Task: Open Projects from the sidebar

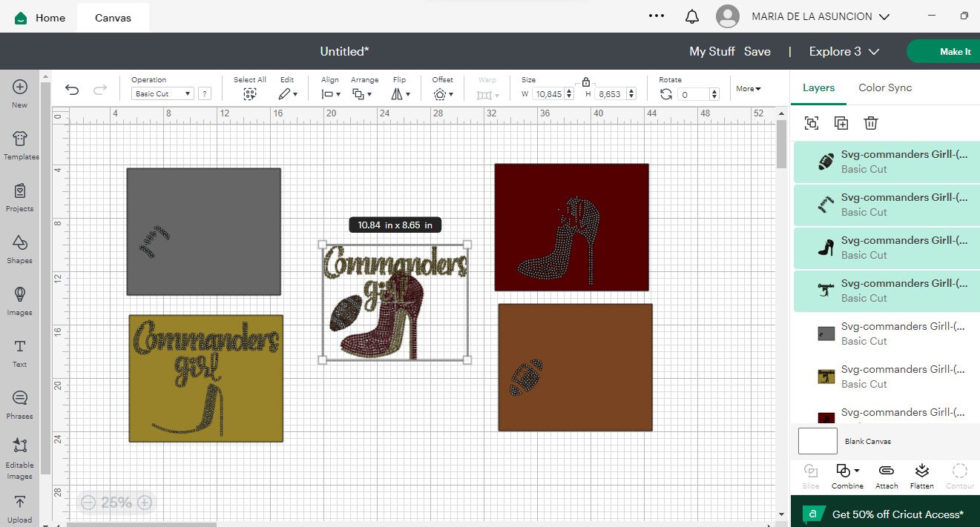Action: (20, 197)
